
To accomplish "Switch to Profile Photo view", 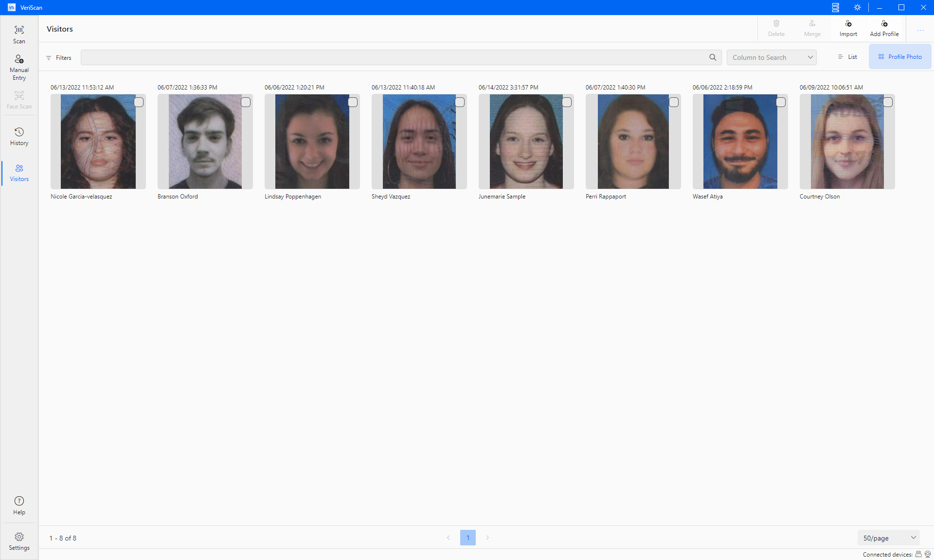I will click(x=900, y=57).
